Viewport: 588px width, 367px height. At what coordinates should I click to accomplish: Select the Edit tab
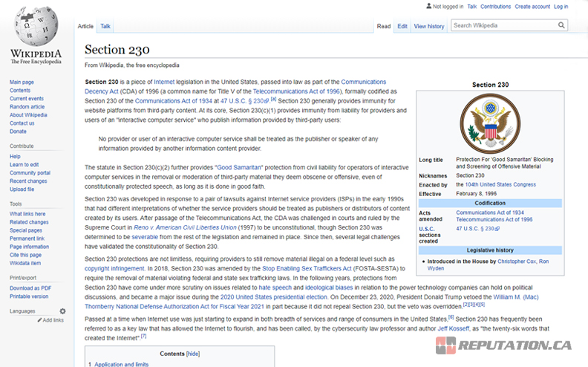pyautogui.click(x=402, y=26)
